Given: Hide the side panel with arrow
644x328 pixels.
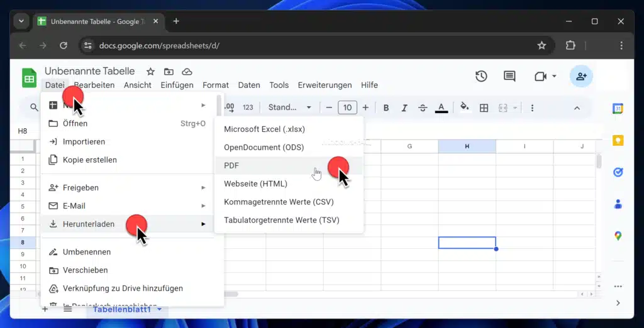Looking at the screenshot, I should tap(618, 303).
